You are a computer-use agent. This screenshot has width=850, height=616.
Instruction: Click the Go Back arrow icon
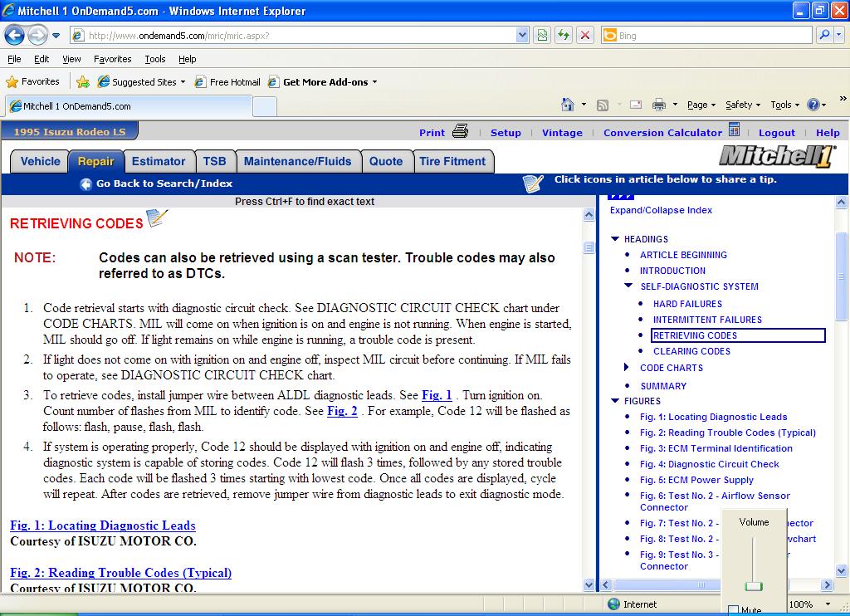pos(85,183)
